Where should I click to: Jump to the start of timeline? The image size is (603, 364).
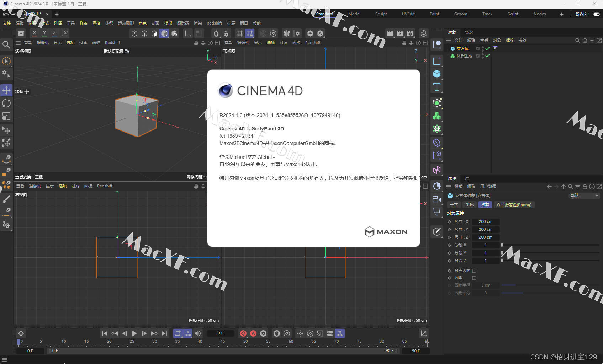coord(104,333)
